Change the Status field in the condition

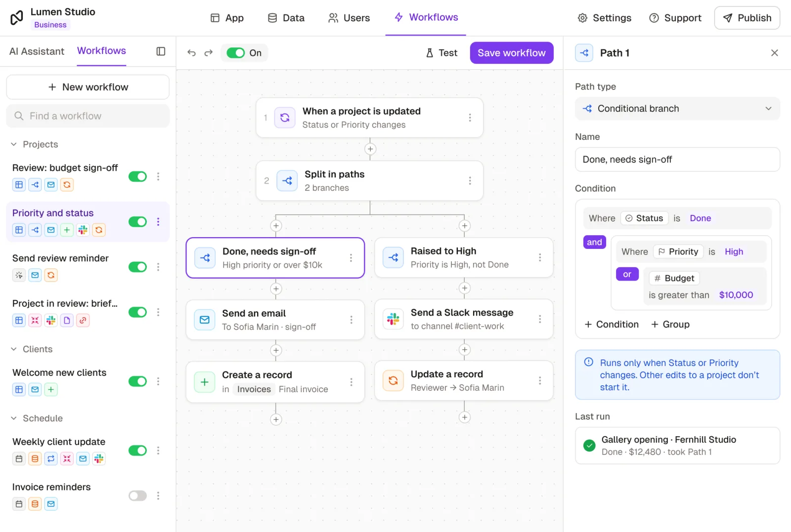coord(644,218)
